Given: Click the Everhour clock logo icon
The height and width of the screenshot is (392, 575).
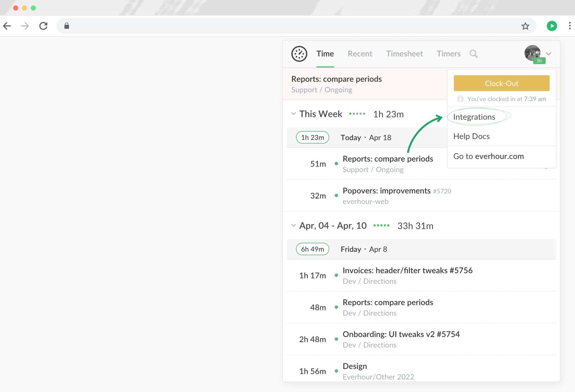Looking at the screenshot, I should pyautogui.click(x=299, y=54).
